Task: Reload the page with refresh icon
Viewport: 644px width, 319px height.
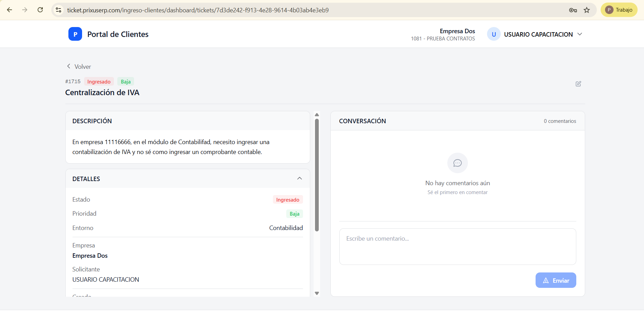Action: click(40, 10)
